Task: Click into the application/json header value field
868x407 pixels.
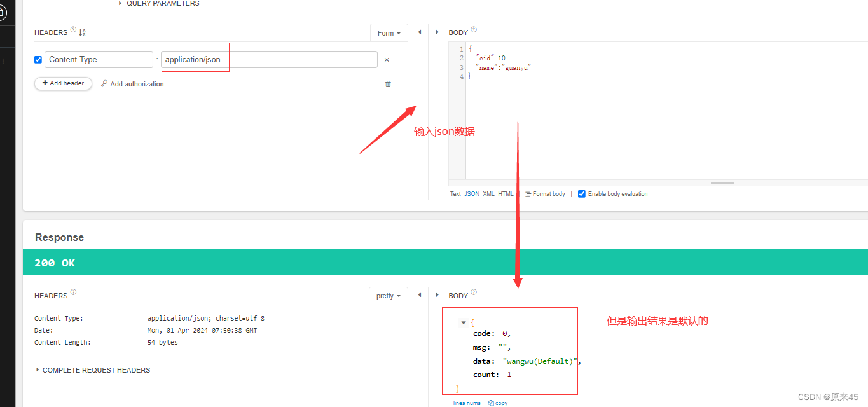Action: pos(270,60)
